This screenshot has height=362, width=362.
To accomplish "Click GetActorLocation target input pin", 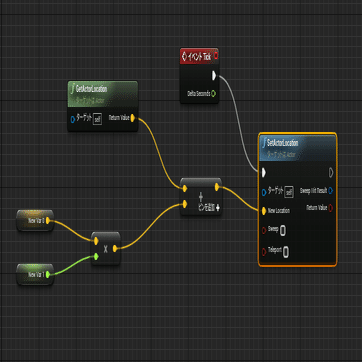I will [x=73, y=119].
